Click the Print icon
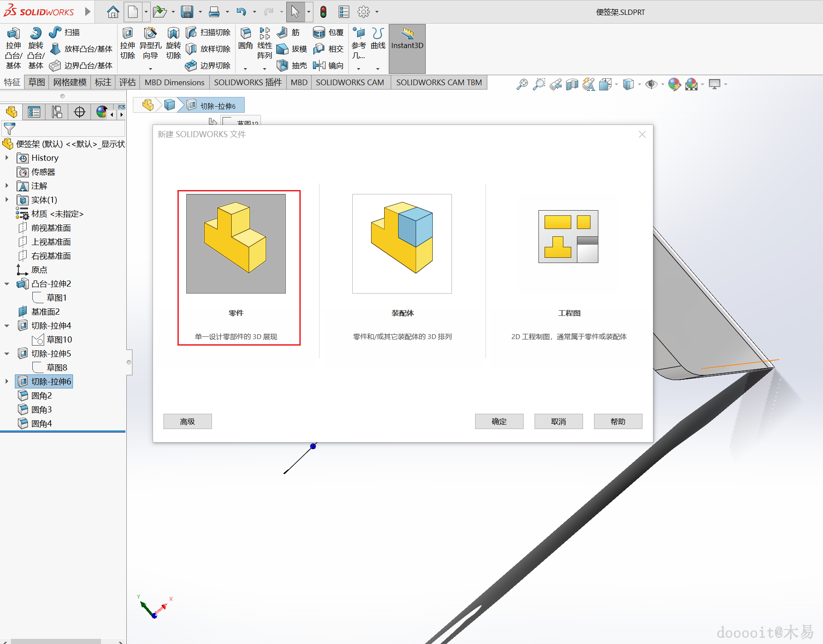Viewport: 823px width, 644px height. [x=214, y=12]
